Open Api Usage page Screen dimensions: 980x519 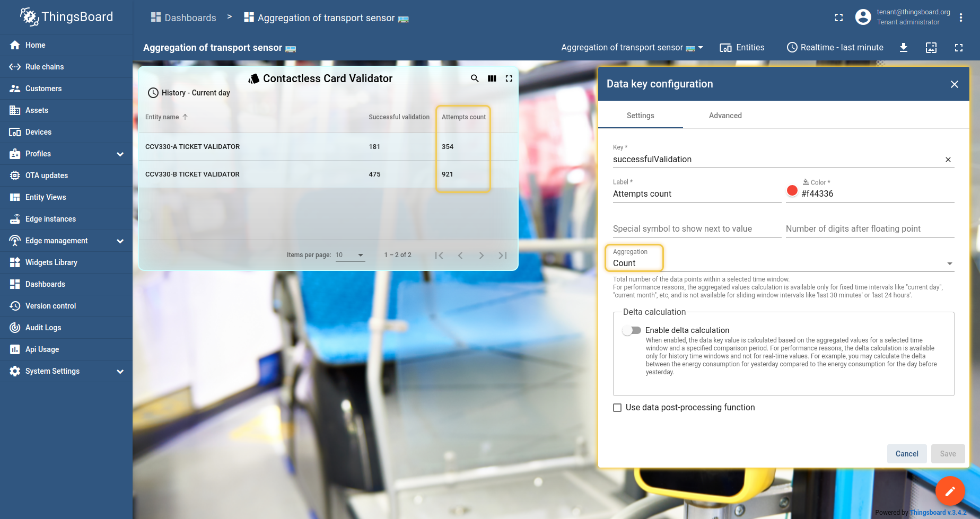click(x=66, y=349)
